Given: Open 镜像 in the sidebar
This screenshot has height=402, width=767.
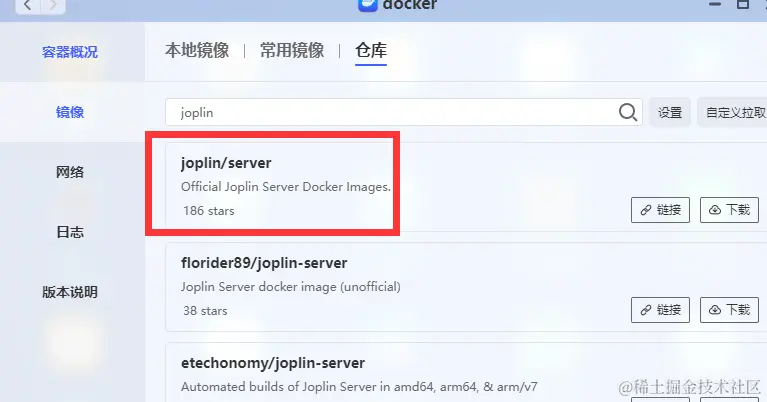Looking at the screenshot, I should tap(70, 112).
